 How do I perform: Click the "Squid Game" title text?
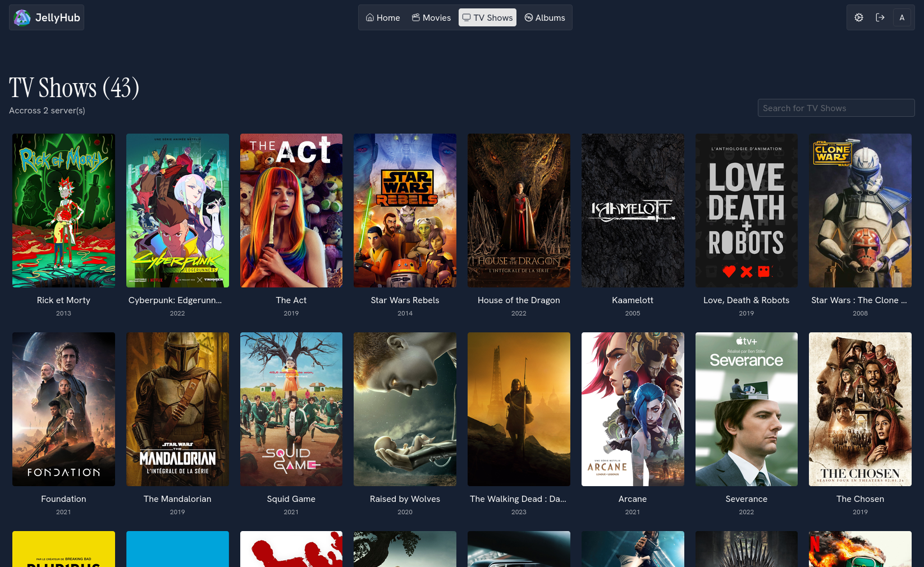tap(291, 499)
